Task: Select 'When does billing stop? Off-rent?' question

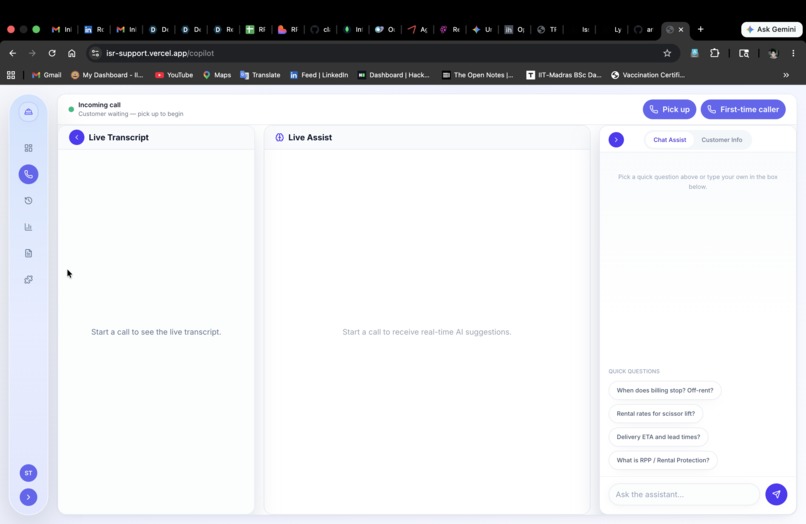Action: click(x=665, y=390)
